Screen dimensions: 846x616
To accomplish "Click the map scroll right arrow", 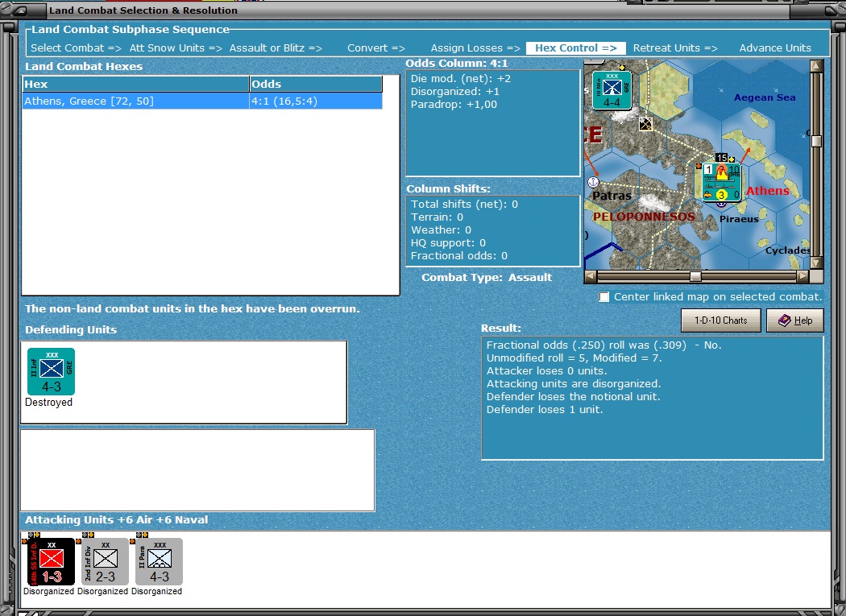I will 803,277.
